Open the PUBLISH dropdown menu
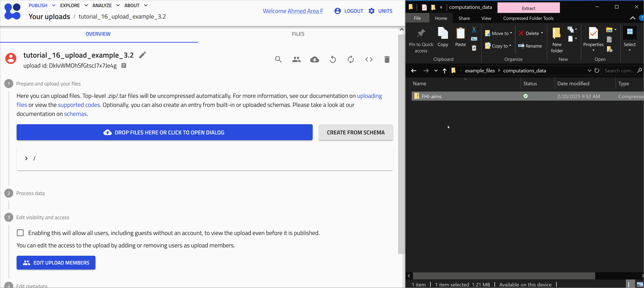The width and height of the screenshot is (644, 288). (x=42, y=5)
